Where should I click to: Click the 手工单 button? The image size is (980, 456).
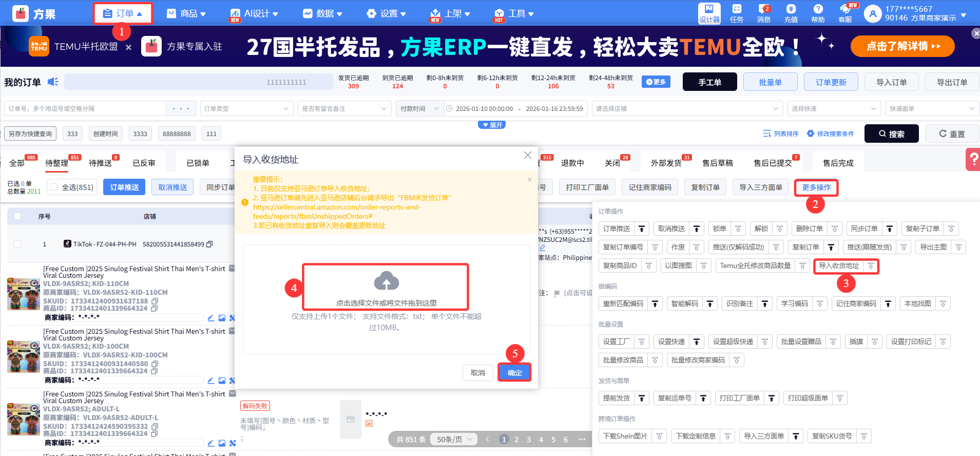tap(710, 82)
